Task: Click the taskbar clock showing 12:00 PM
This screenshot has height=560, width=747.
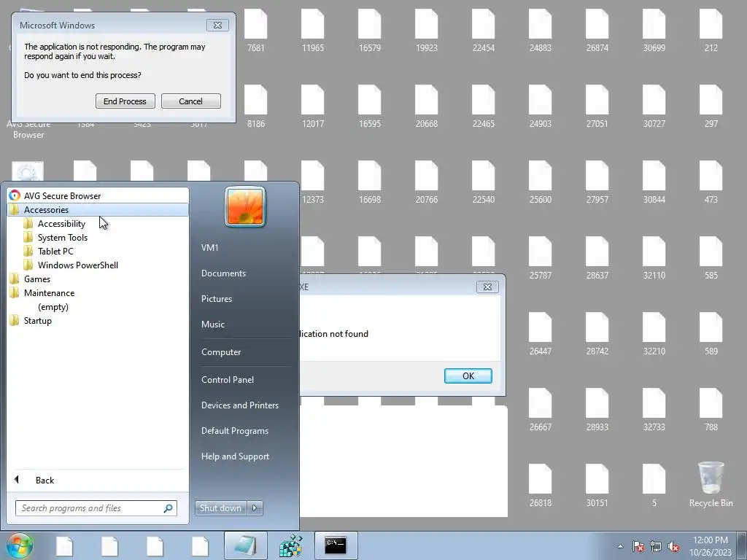Action: [x=710, y=546]
